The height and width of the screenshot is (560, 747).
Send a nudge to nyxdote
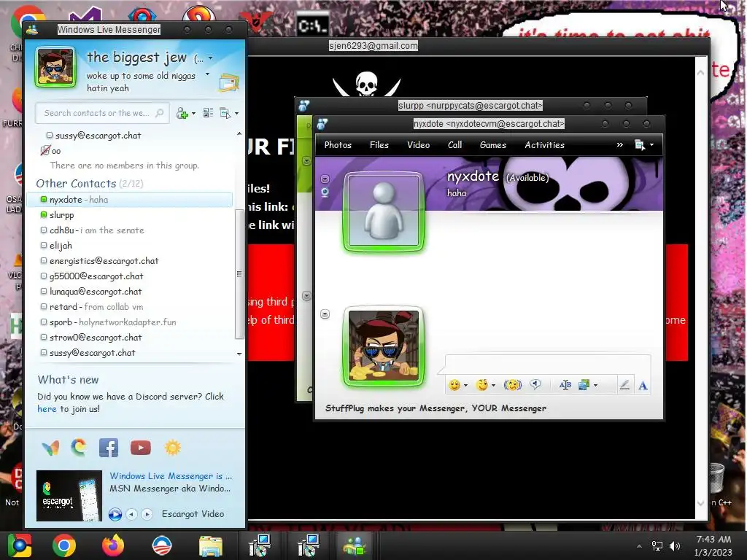(x=513, y=385)
